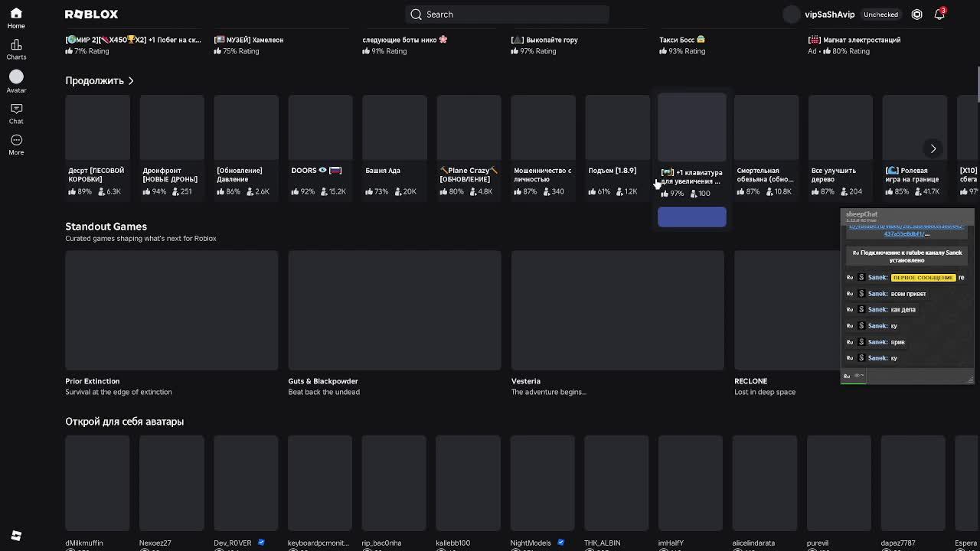This screenshot has width=980, height=551.
Task: Click Sanek's 'всем привет' chat message
Action: click(x=908, y=294)
